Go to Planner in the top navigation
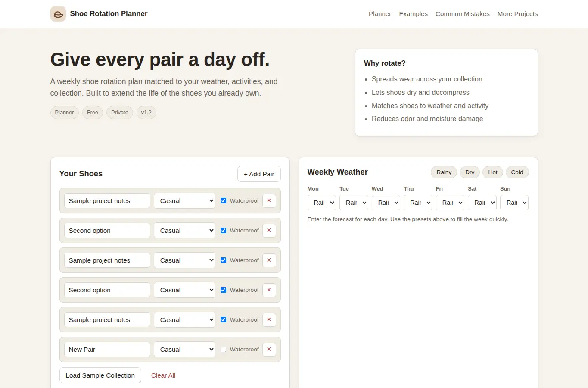588x388 pixels. 380,14
